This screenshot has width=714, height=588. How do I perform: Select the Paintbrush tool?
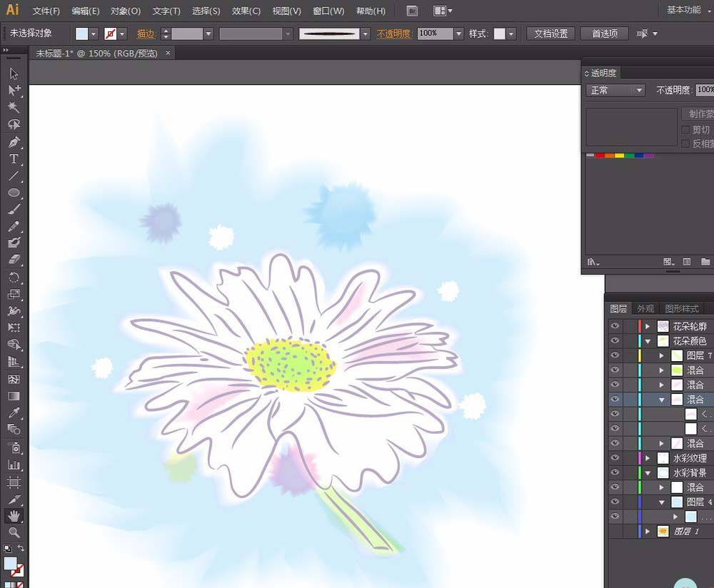14,209
